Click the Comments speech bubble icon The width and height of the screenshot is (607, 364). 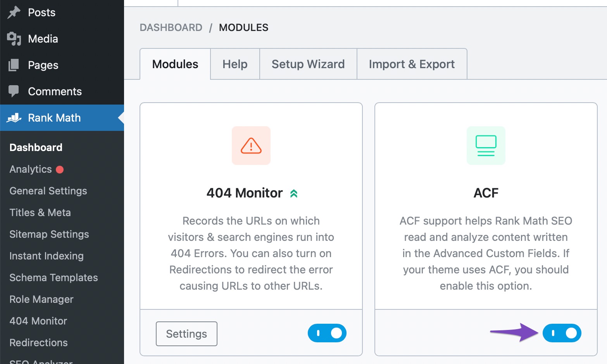coord(14,91)
